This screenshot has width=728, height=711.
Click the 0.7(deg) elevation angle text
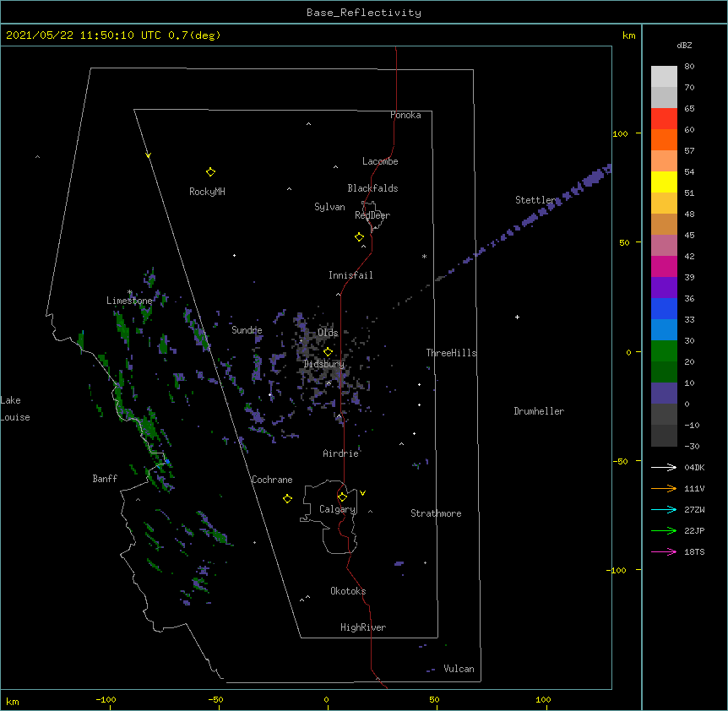coord(194,35)
